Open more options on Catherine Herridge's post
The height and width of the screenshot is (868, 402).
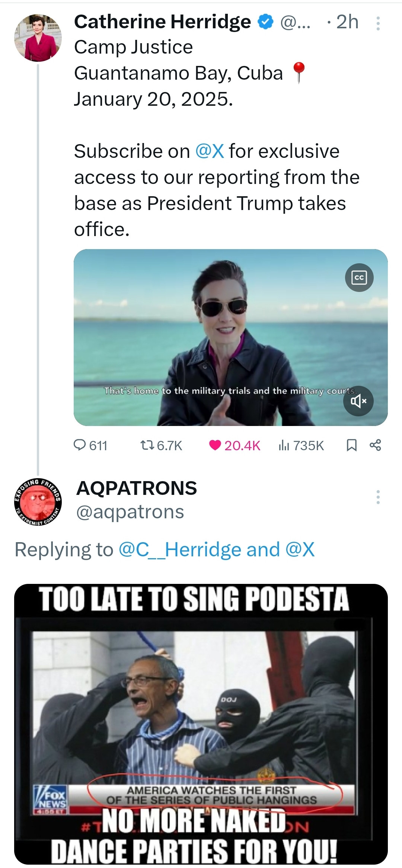tap(378, 23)
